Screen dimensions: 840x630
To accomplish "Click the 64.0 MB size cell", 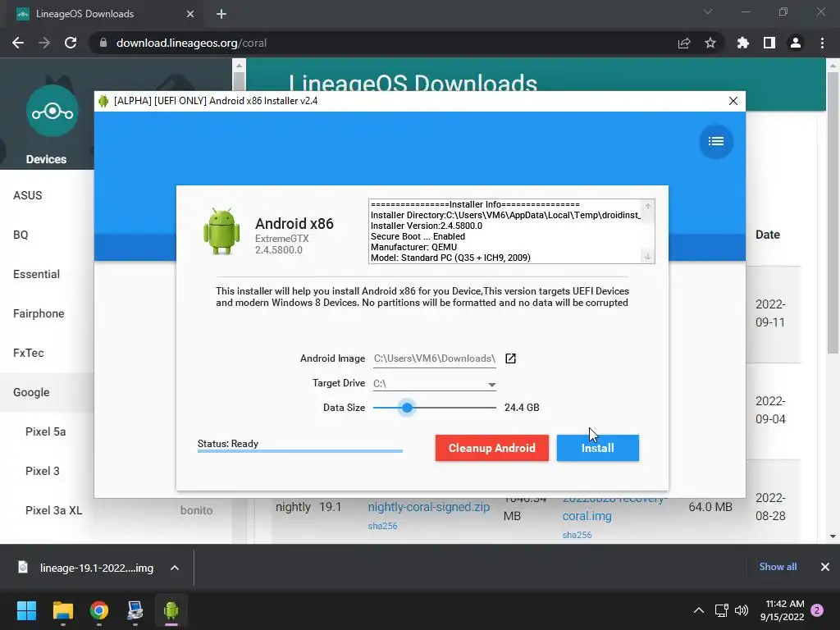I will [x=710, y=507].
